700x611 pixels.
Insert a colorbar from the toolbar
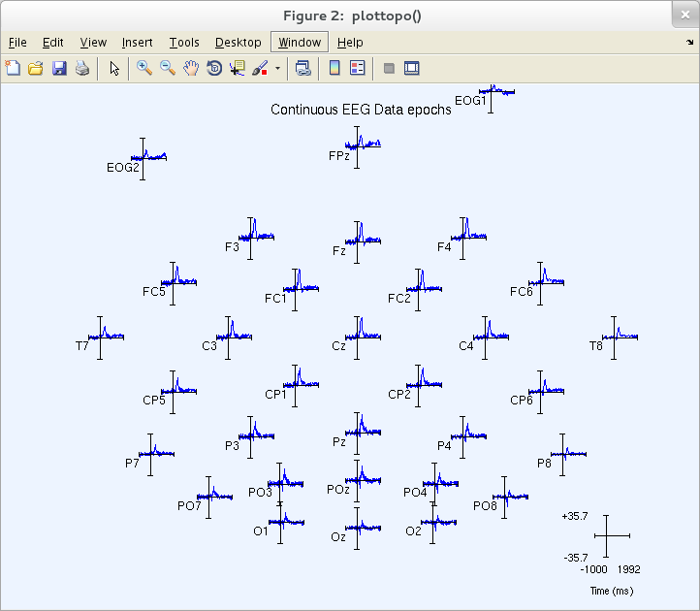(334, 68)
